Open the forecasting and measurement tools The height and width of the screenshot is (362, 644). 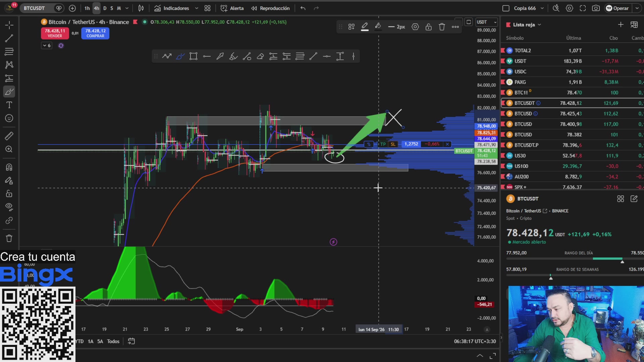[x=9, y=78]
